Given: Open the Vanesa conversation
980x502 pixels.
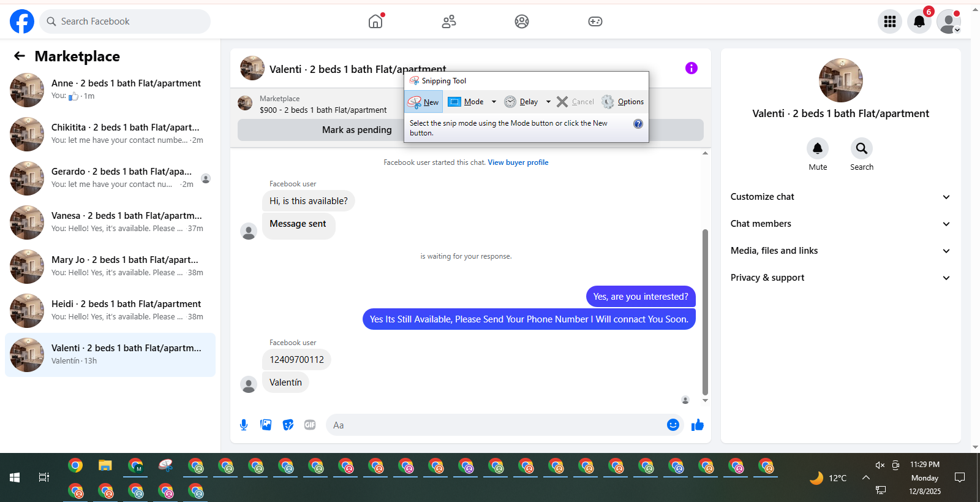Looking at the screenshot, I should 110,222.
